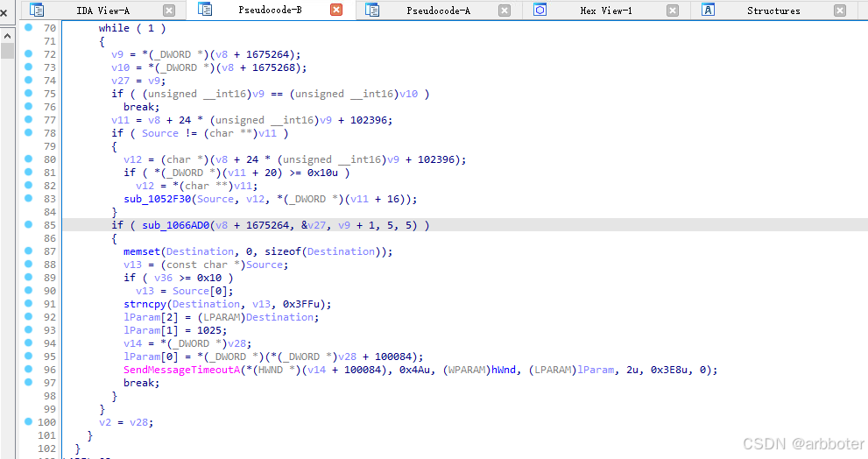868x459 pixels.
Task: Toggle breakpoint dot on line 85
Action: click(x=28, y=224)
